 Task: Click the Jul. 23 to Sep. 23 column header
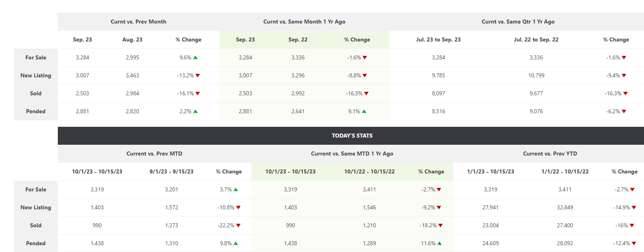pos(438,39)
